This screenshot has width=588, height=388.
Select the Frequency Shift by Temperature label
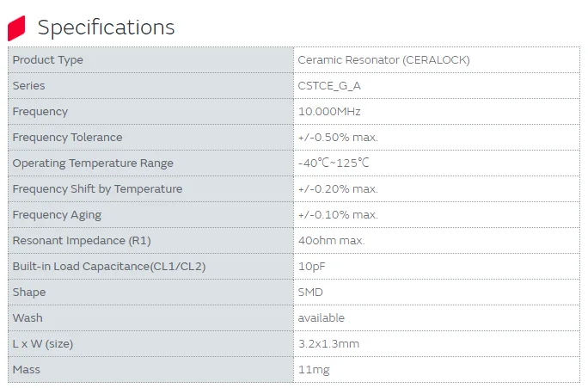pyautogui.click(x=97, y=189)
